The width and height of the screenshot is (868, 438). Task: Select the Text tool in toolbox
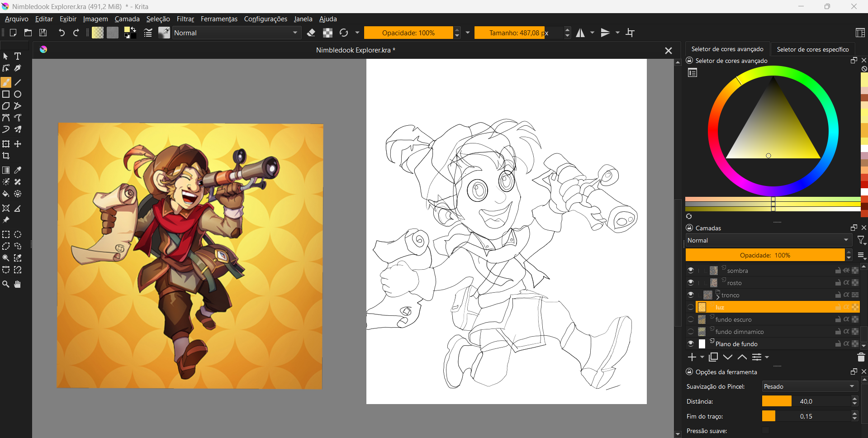pos(18,56)
